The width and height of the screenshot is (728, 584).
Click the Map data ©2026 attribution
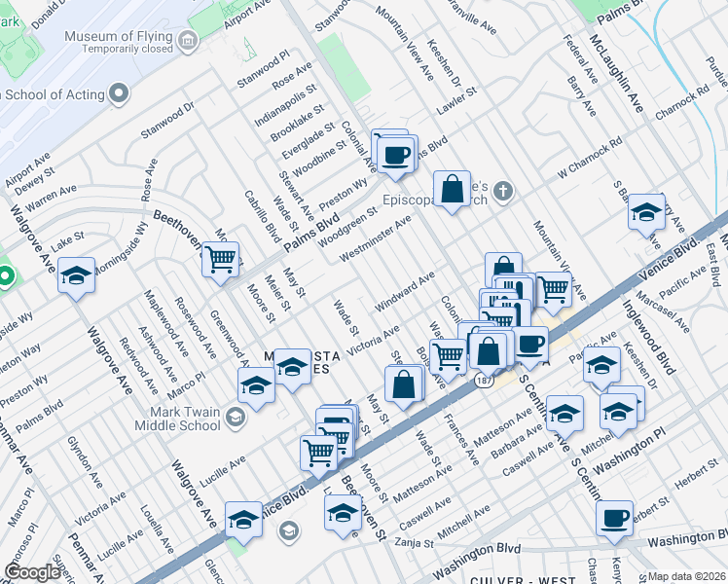point(687,577)
